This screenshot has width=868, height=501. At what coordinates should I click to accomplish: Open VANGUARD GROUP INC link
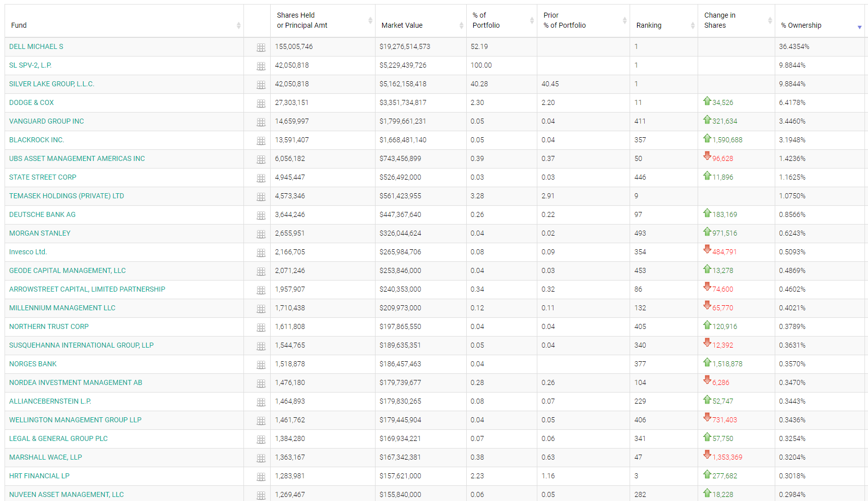coord(46,121)
